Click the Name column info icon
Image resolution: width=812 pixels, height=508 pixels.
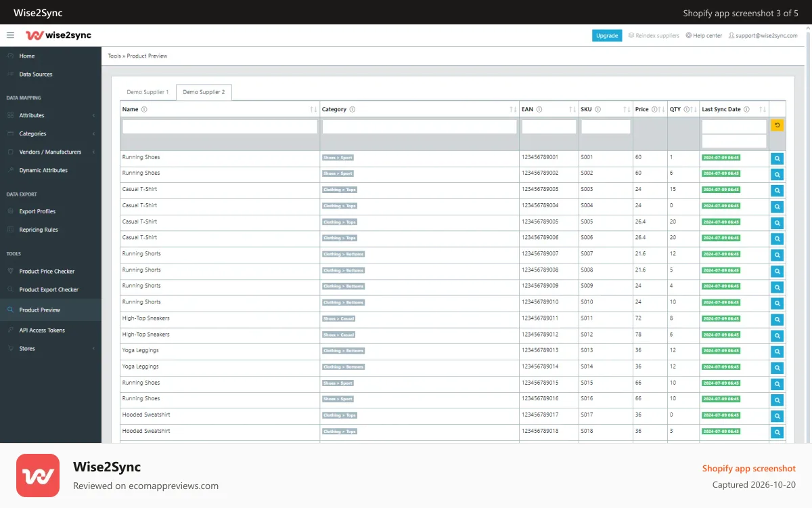click(144, 109)
